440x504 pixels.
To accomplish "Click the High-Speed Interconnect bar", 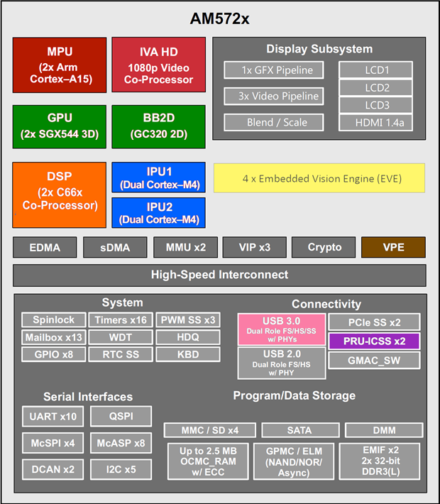I will pyautogui.click(x=219, y=275).
